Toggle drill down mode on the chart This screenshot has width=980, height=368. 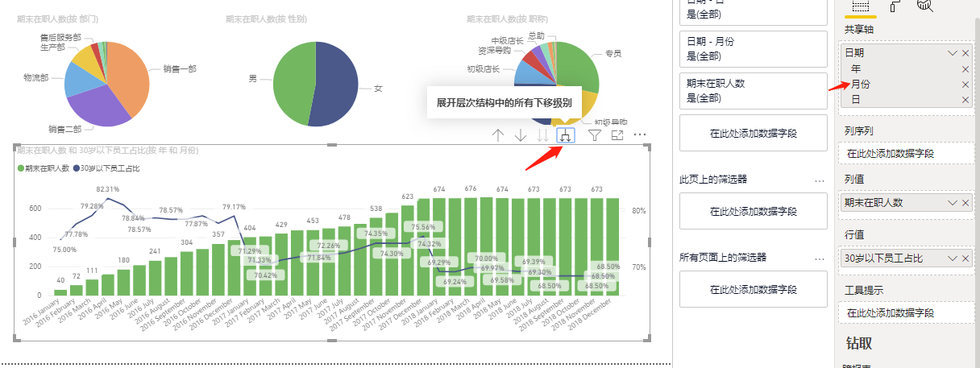pos(521,135)
